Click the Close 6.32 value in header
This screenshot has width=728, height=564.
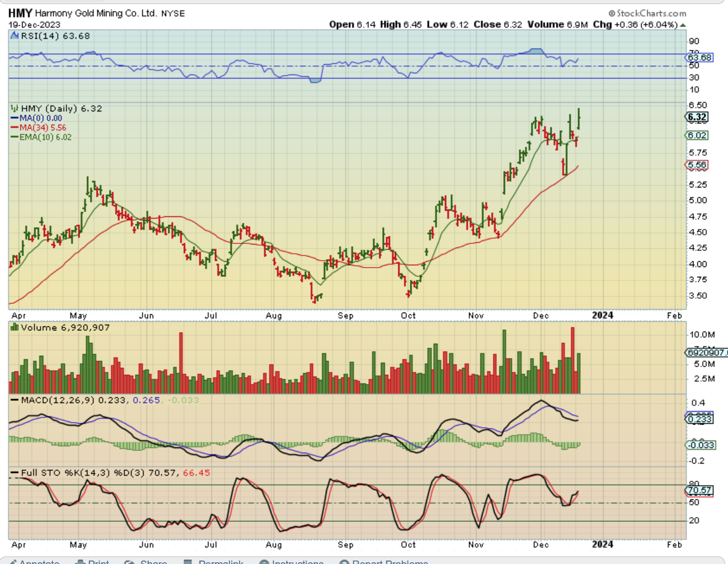tap(498, 24)
